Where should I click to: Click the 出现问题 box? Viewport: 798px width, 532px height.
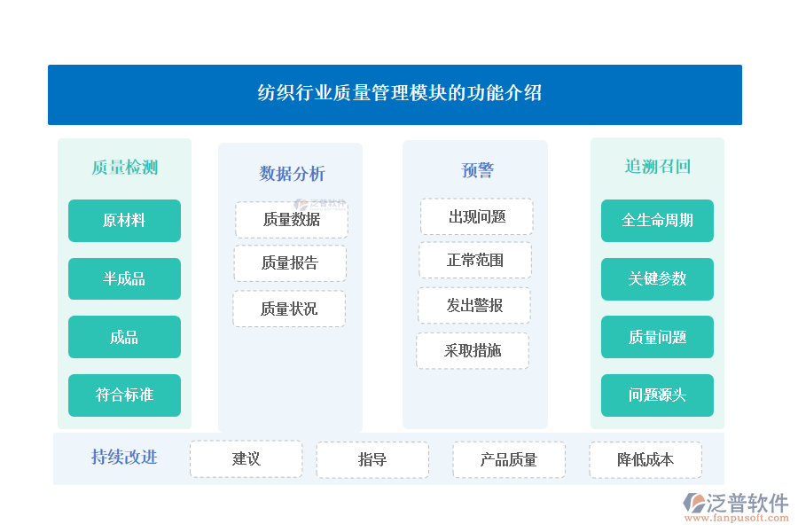point(476,216)
